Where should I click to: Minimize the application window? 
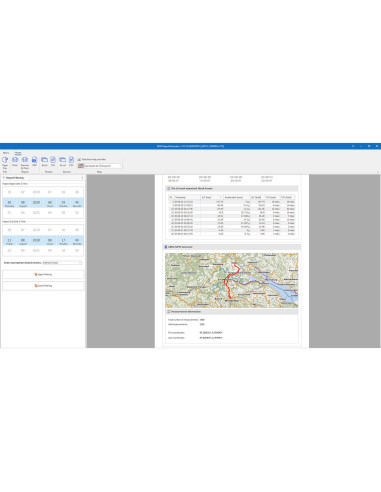[361, 146]
